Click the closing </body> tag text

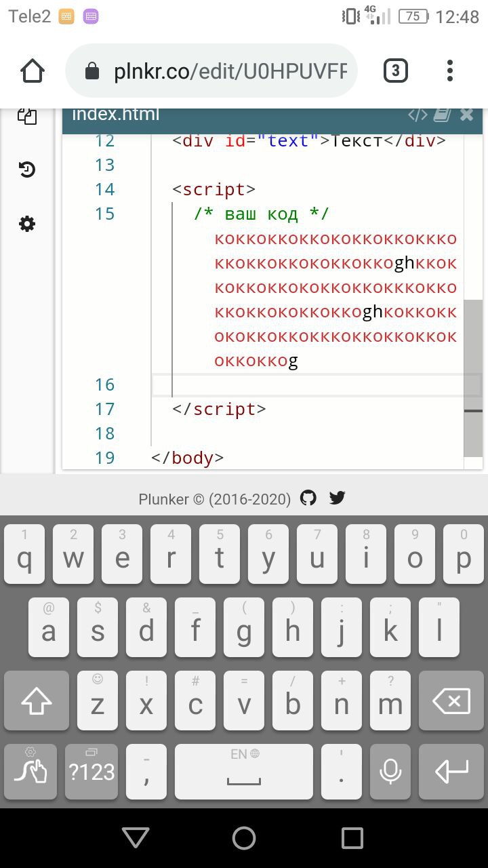tap(188, 458)
